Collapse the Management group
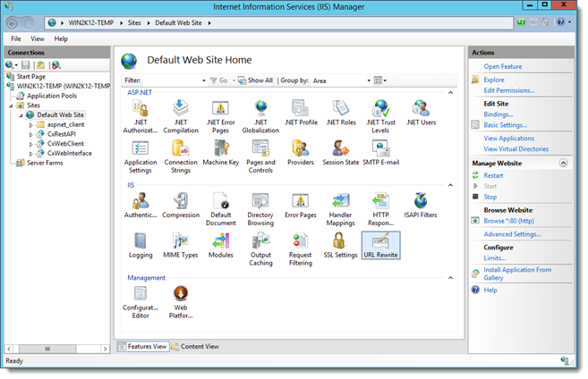588x379 pixels. coord(450,277)
